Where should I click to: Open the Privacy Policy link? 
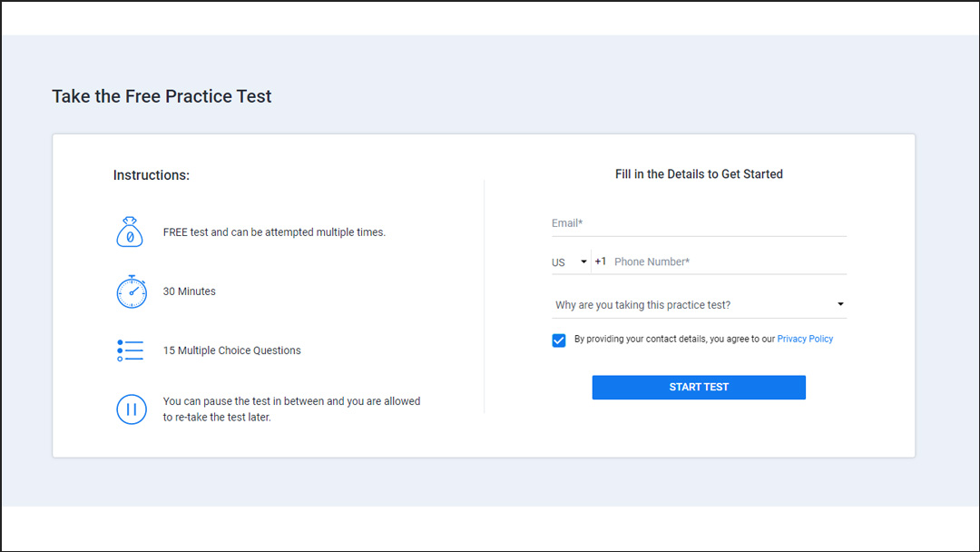(805, 339)
